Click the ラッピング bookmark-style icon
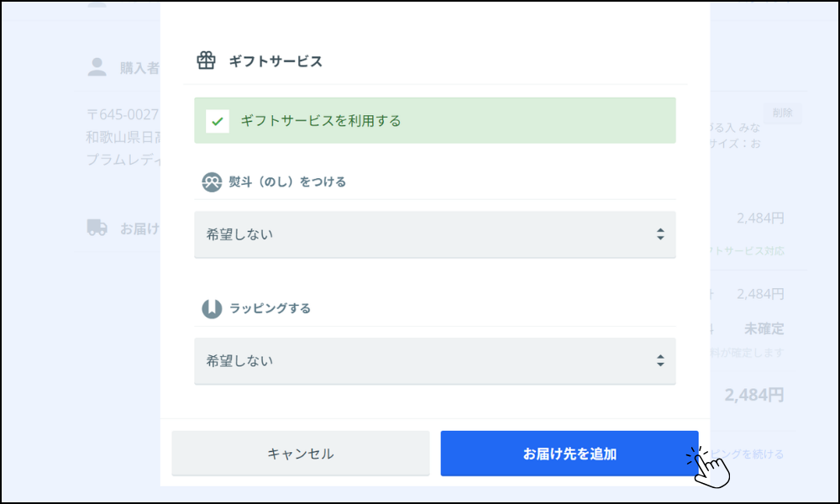The height and width of the screenshot is (504, 840). pos(212,308)
